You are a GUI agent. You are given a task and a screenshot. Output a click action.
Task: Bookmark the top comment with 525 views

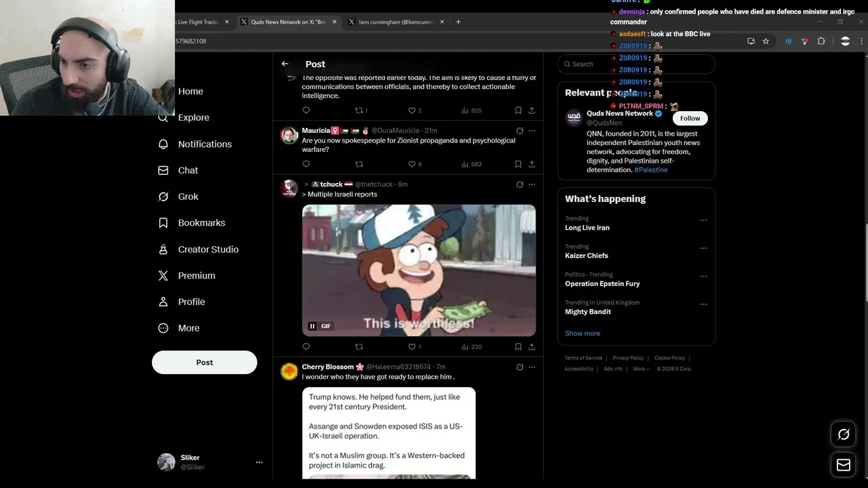pos(518,110)
